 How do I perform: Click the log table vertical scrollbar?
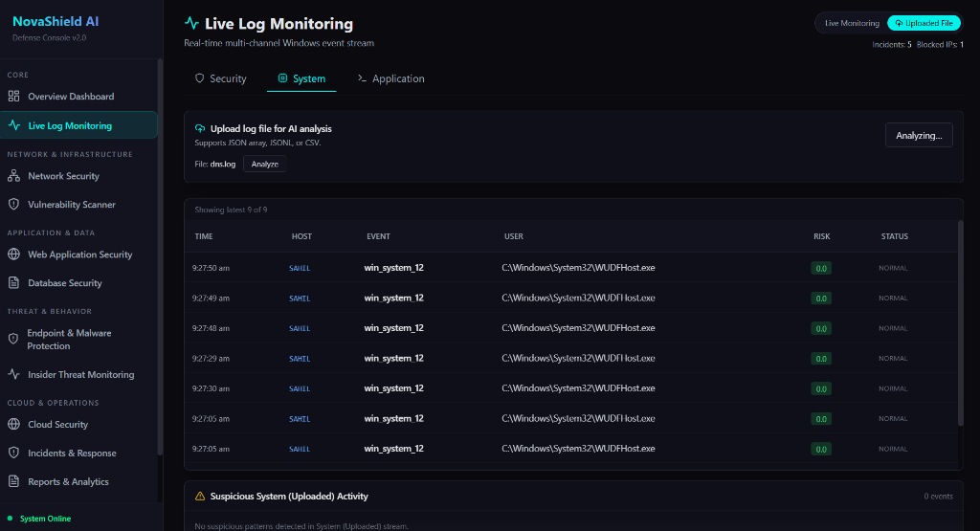point(961,323)
